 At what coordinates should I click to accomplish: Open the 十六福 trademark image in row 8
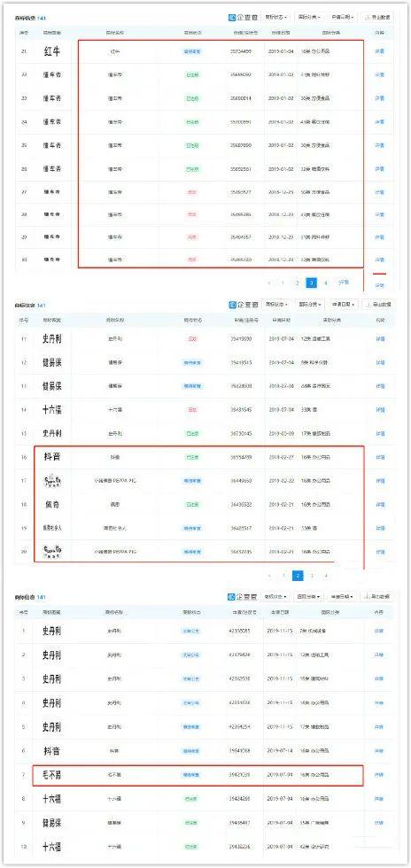click(x=51, y=799)
